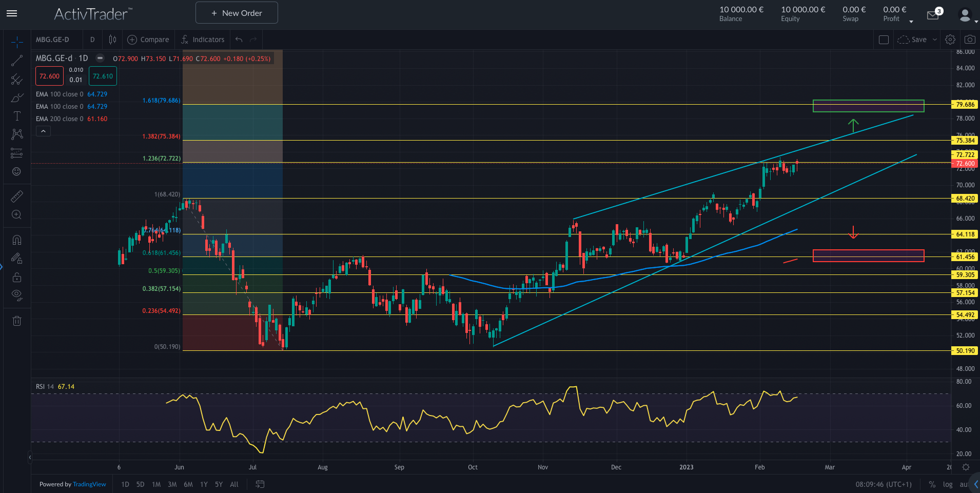Expand the Save layout dropdown arrow
Viewport: 980px width, 493px height.
click(x=935, y=40)
